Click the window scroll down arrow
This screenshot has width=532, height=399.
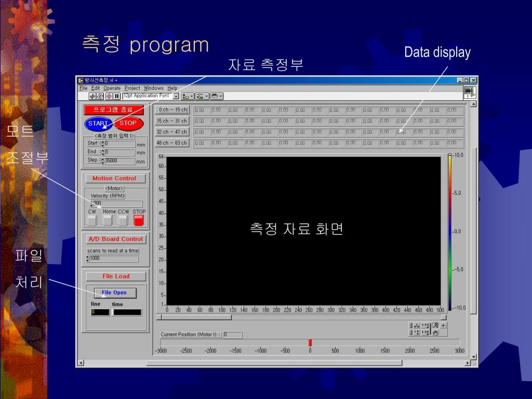pyautogui.click(x=474, y=356)
